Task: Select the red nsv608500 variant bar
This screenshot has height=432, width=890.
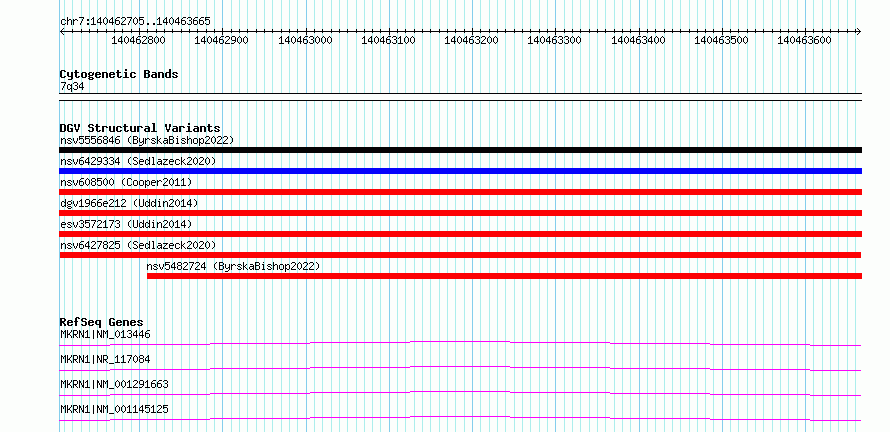Action: coord(461,192)
